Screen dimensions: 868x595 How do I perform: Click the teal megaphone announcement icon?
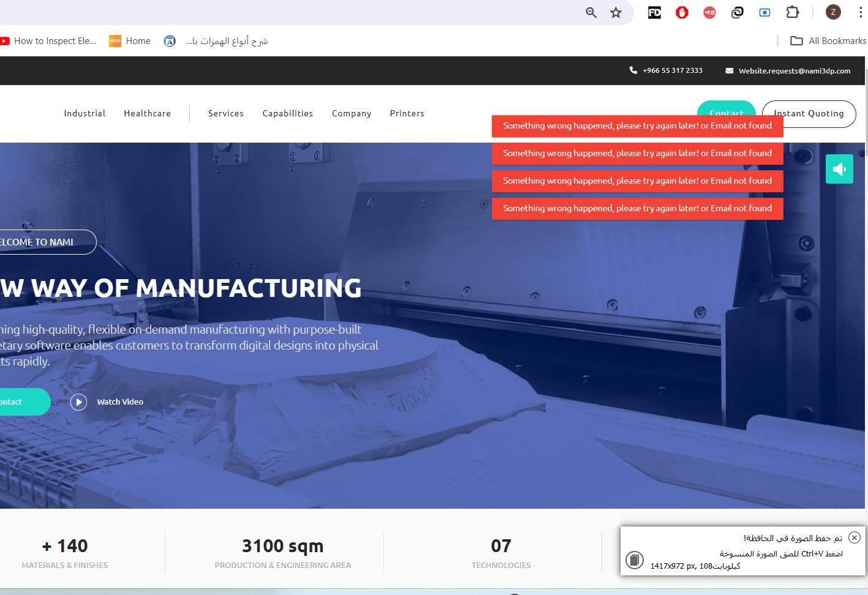pos(839,169)
